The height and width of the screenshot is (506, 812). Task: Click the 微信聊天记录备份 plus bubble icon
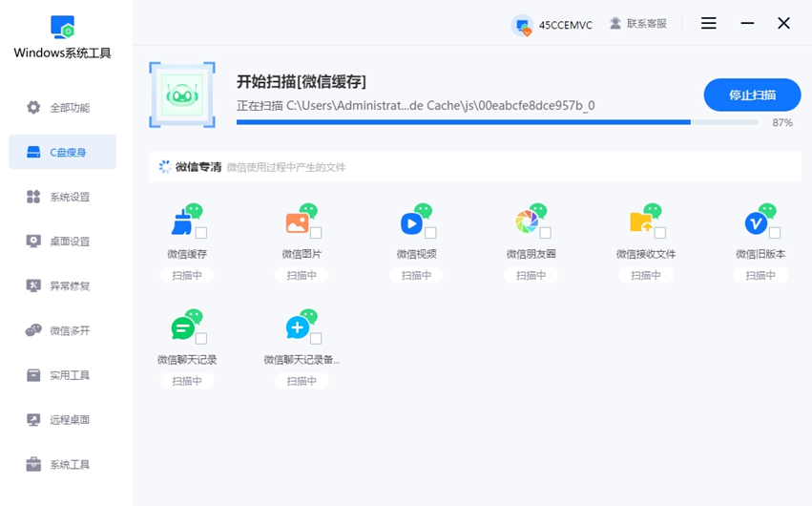pyautogui.click(x=302, y=325)
